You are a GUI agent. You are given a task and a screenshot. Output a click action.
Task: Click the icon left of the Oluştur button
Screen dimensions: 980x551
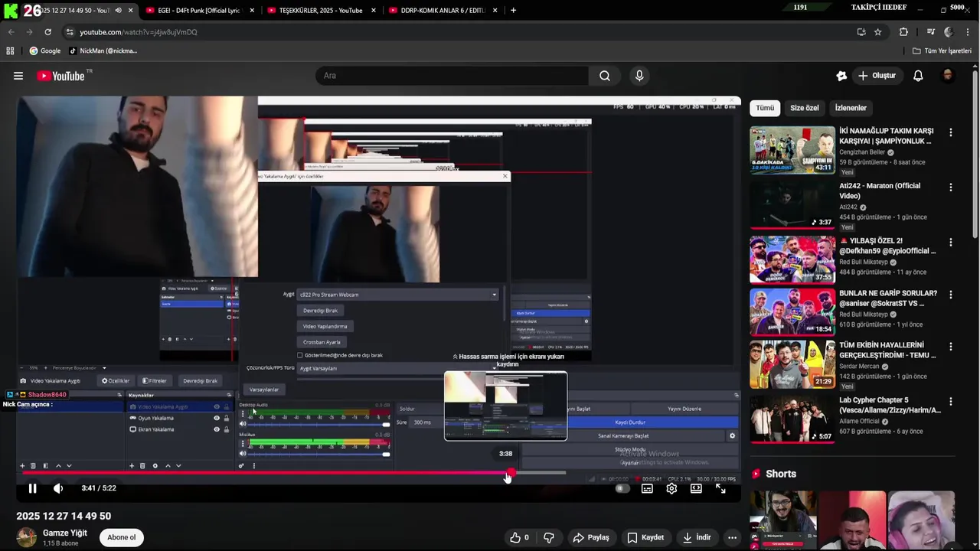point(841,76)
